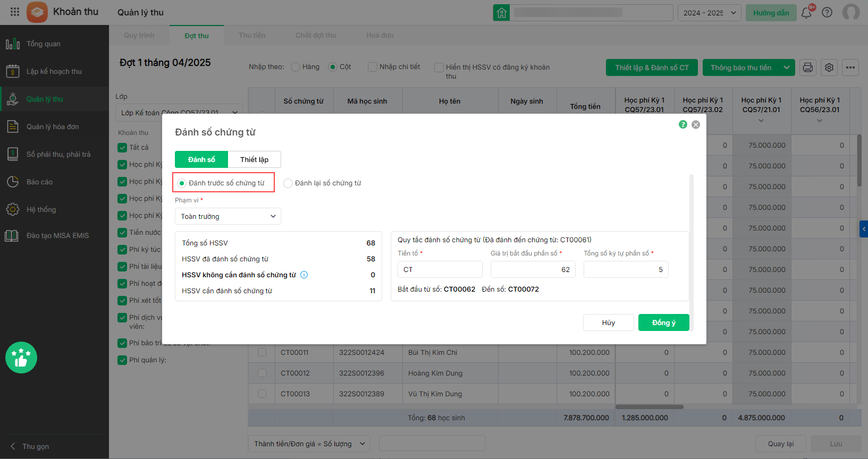The image size is (868, 459).
Task: Open the Thu tiền tab
Action: coord(252,36)
